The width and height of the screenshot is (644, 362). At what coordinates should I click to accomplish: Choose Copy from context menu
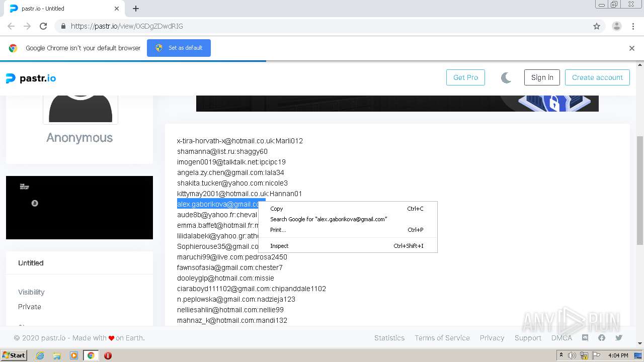click(348, 209)
